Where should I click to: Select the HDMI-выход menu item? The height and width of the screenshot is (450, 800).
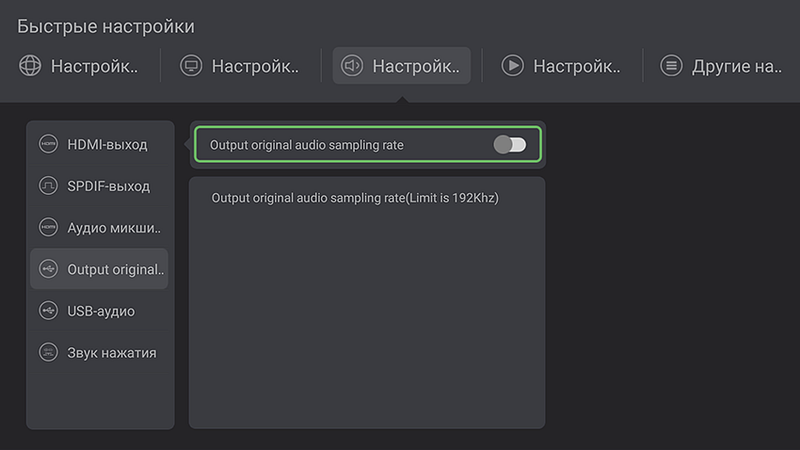[x=107, y=145]
